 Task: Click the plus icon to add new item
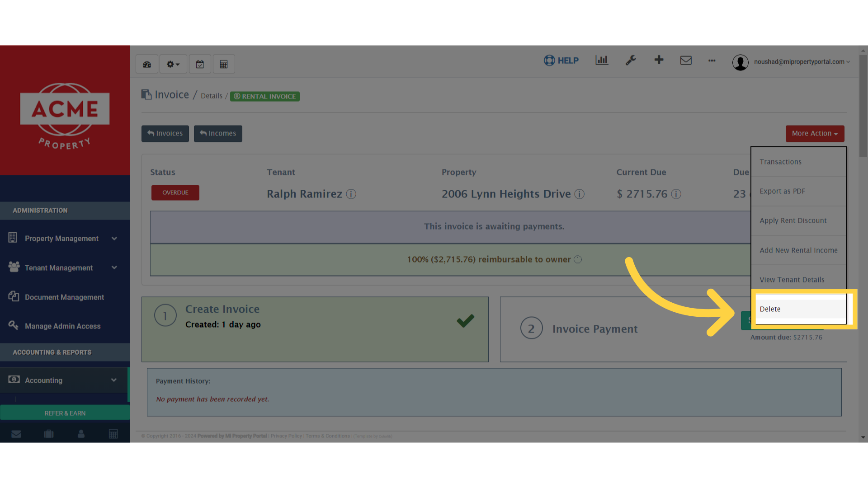[659, 60]
